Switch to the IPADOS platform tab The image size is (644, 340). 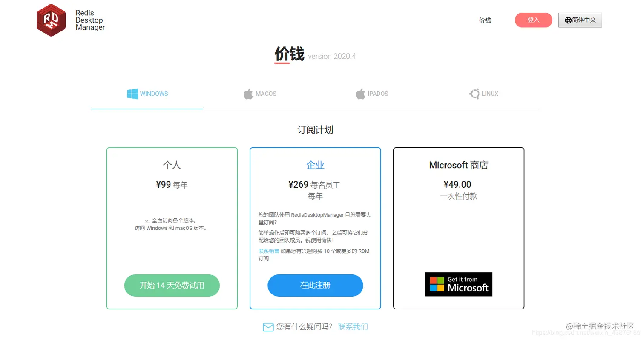coord(372,94)
